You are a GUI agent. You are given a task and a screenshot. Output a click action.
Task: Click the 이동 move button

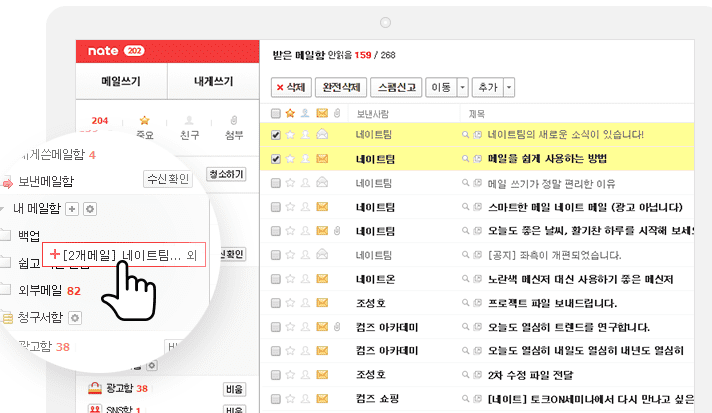tap(440, 87)
